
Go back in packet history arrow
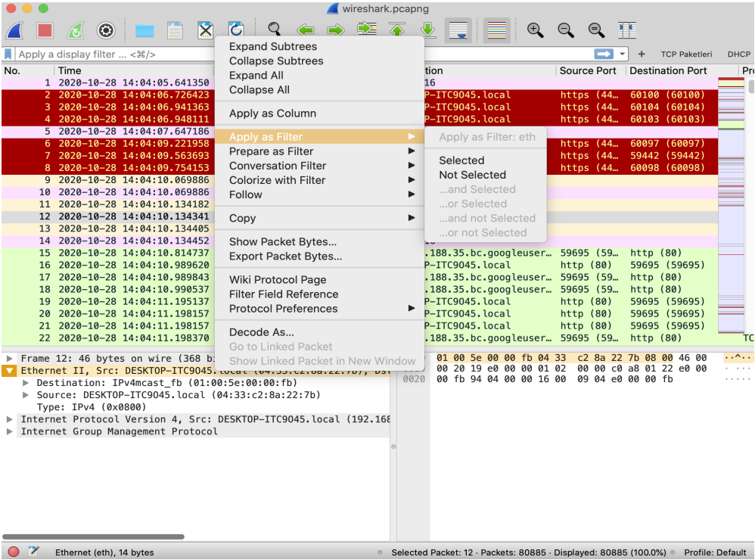[306, 30]
